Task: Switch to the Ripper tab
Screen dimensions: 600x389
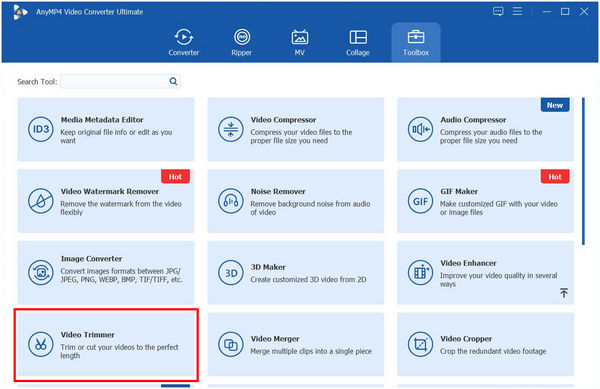Action: (241, 43)
